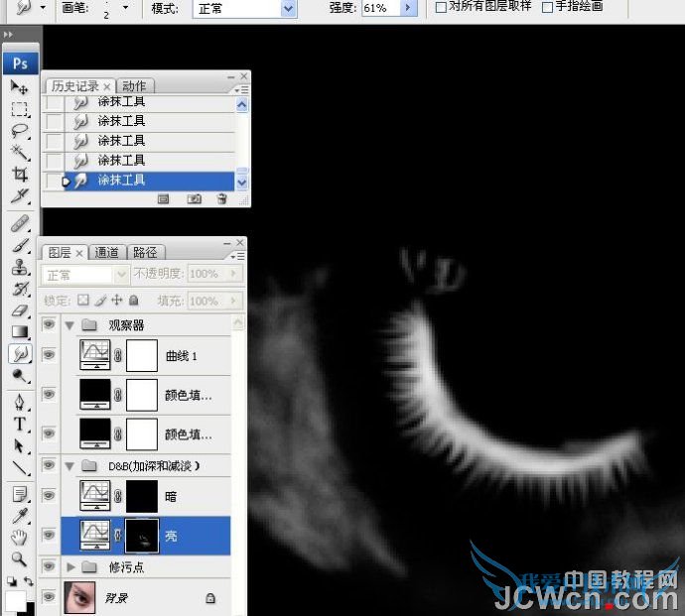
Task: Hide the 观察器 layer group
Action: pyautogui.click(x=49, y=324)
